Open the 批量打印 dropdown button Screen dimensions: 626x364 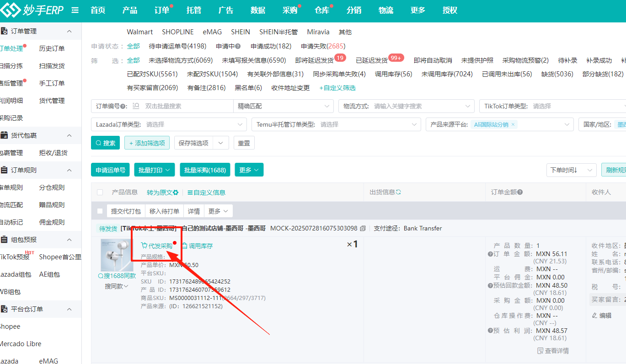(154, 170)
